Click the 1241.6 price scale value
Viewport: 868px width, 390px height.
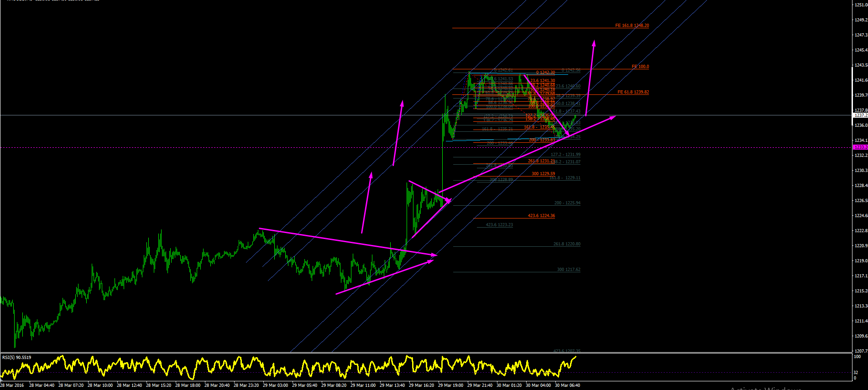(x=861, y=80)
